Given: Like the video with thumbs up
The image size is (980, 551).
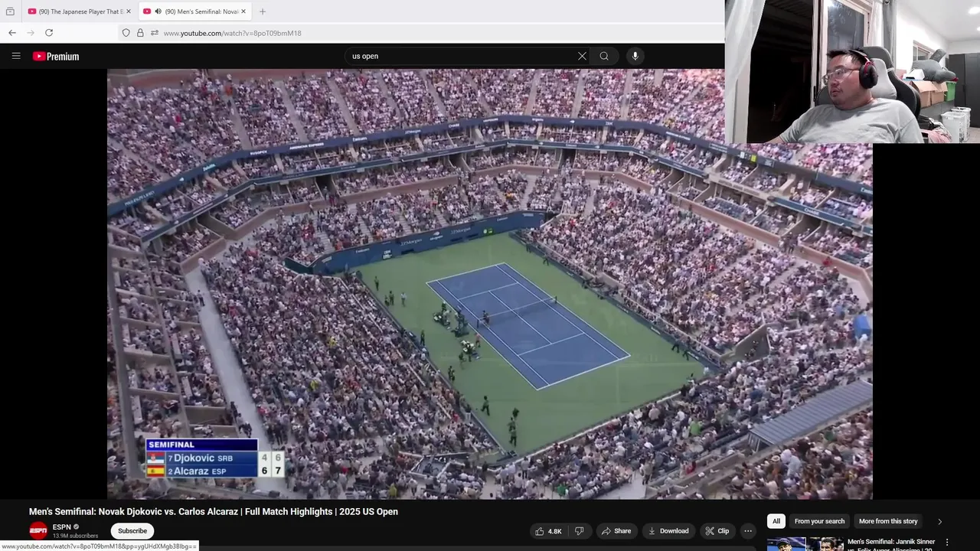Looking at the screenshot, I should [x=548, y=531].
